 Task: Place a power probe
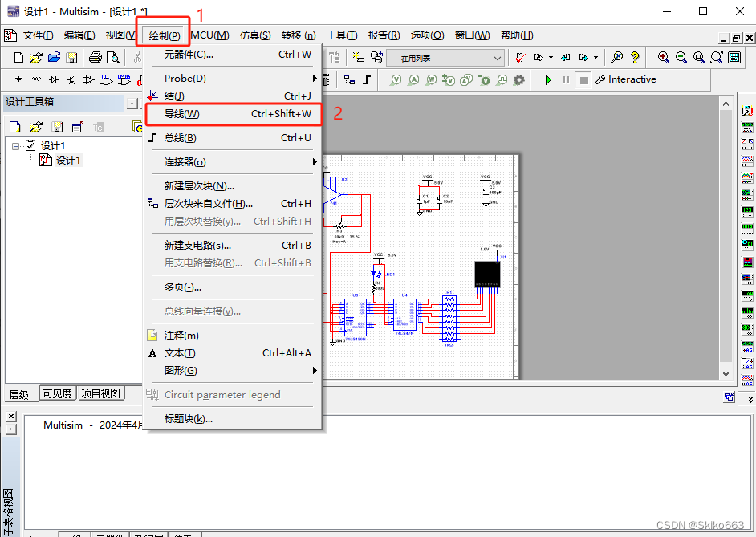432,80
